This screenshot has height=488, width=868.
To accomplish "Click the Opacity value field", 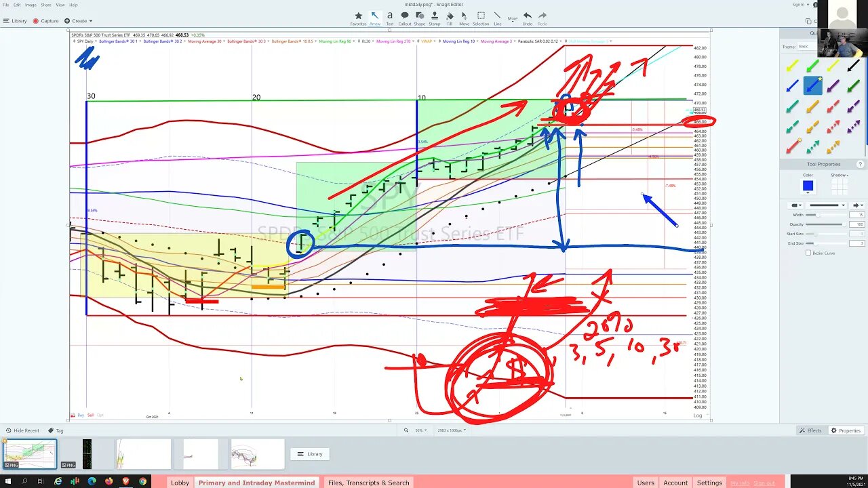I will tap(858, 224).
